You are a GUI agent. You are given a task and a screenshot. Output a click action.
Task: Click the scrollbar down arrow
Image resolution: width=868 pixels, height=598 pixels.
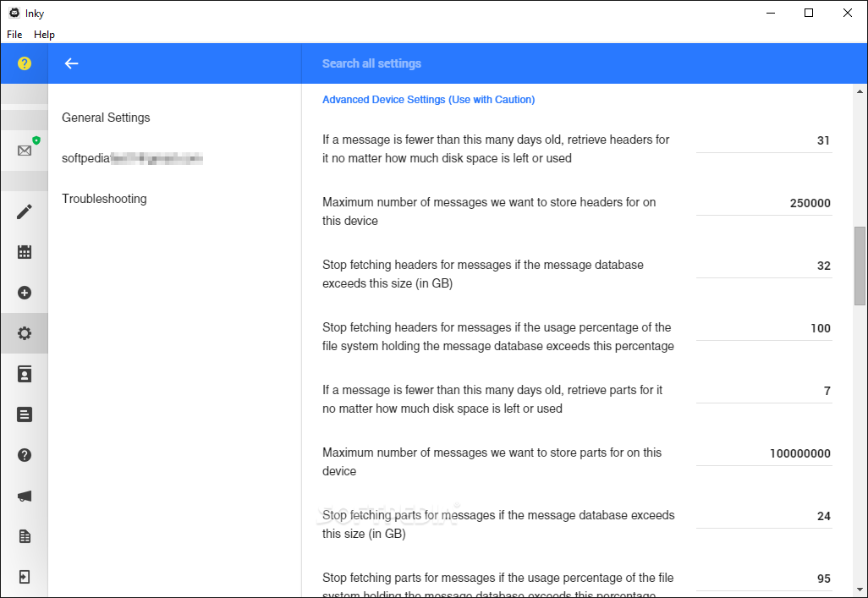(860, 590)
